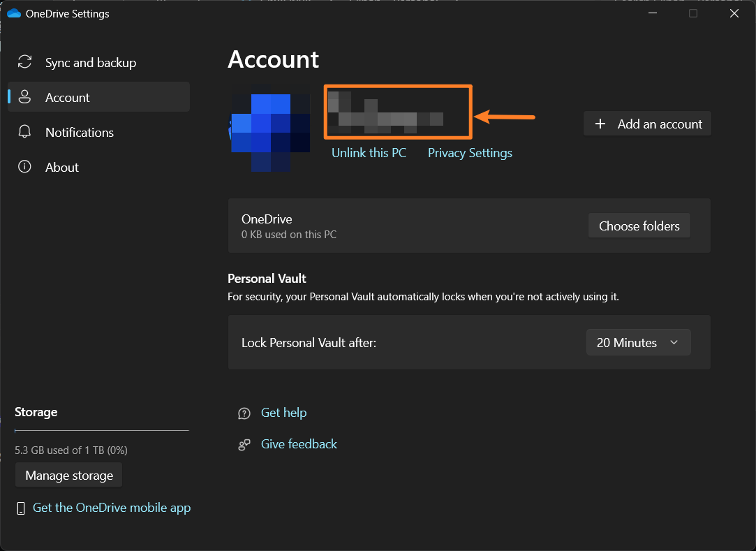Click the Account person icon in sidebar
This screenshot has height=551, width=756.
[x=24, y=97]
